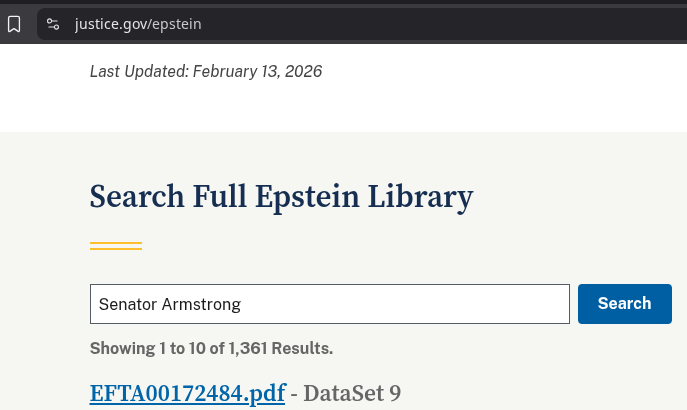The image size is (687, 410).
Task: Click the bookmark icon in the browser toolbar
Action: [x=14, y=25]
